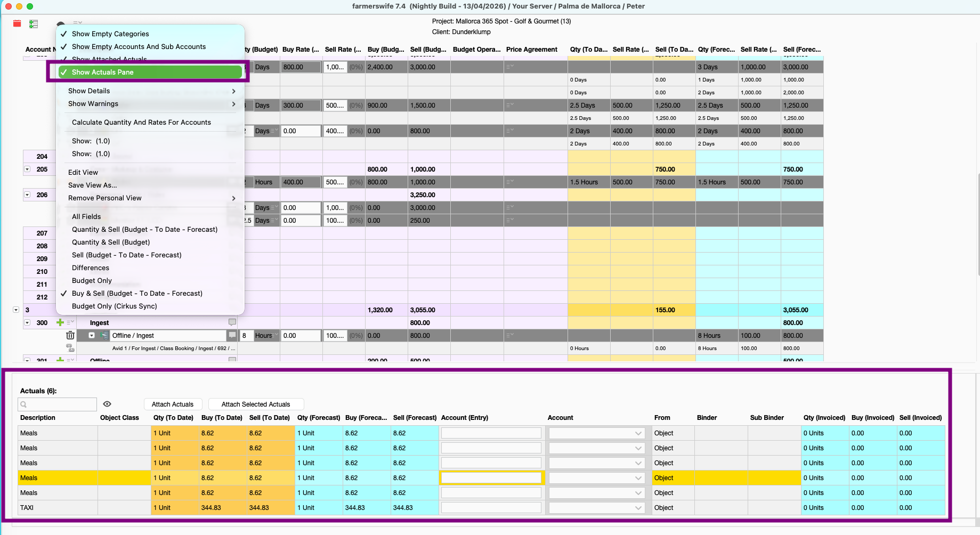Screen dimensions: 980x535
Task: Click the Attach Actuals button
Action: [x=173, y=404]
